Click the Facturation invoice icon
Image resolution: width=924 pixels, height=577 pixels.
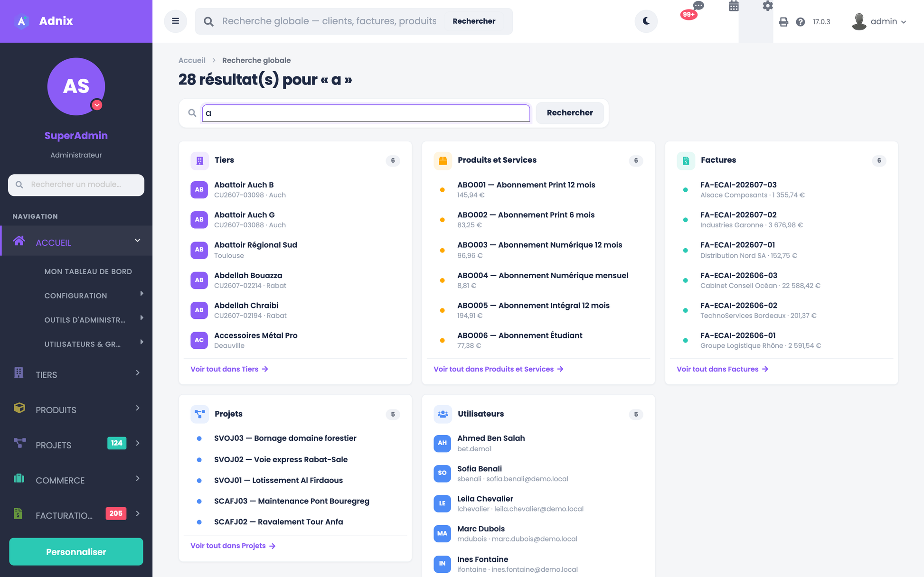pos(18,513)
